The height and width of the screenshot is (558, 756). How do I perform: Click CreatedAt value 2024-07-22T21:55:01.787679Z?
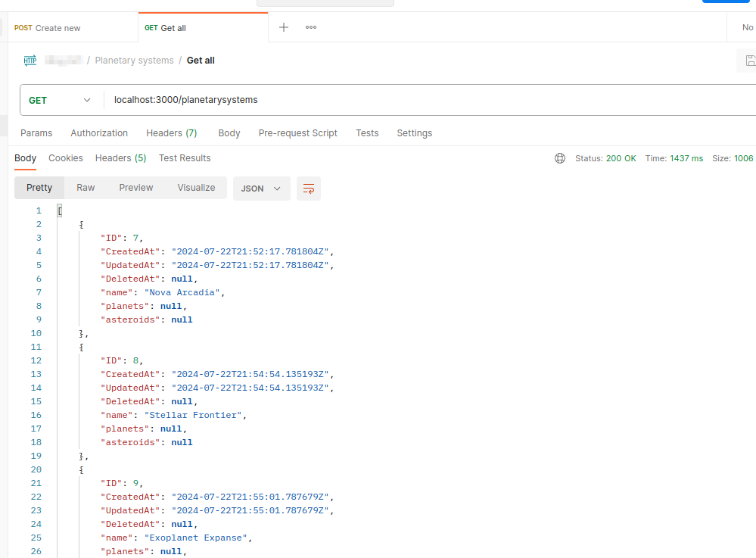(250, 496)
